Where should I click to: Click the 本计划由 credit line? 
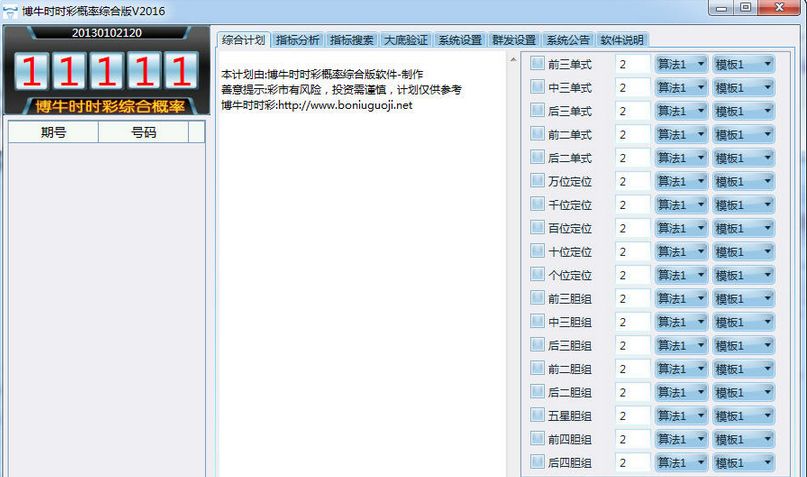click(322, 74)
